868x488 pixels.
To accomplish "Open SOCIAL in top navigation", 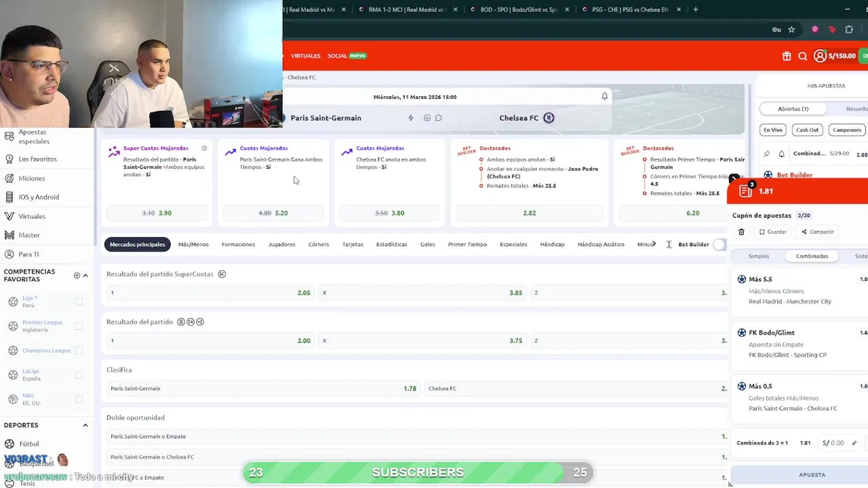I will pyautogui.click(x=347, y=56).
